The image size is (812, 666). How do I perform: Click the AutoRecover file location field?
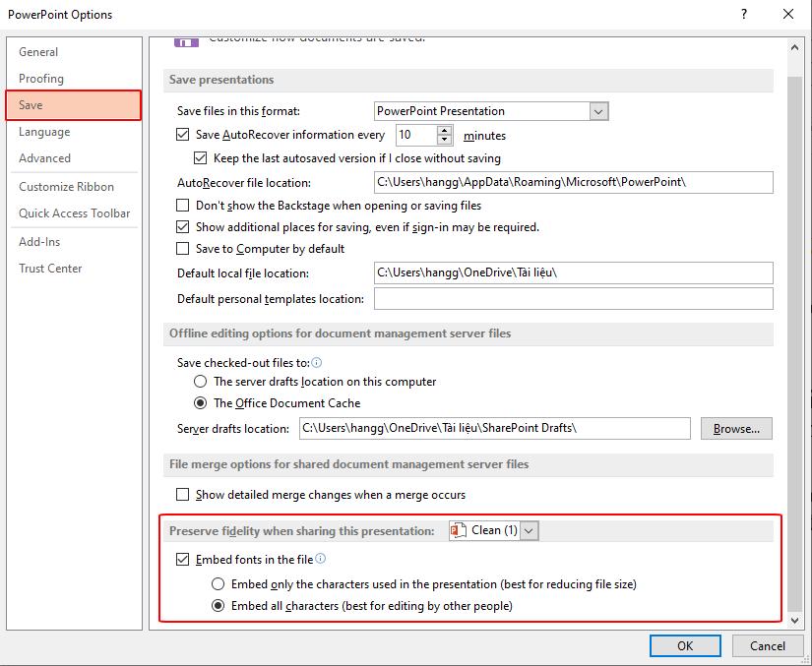click(x=573, y=182)
